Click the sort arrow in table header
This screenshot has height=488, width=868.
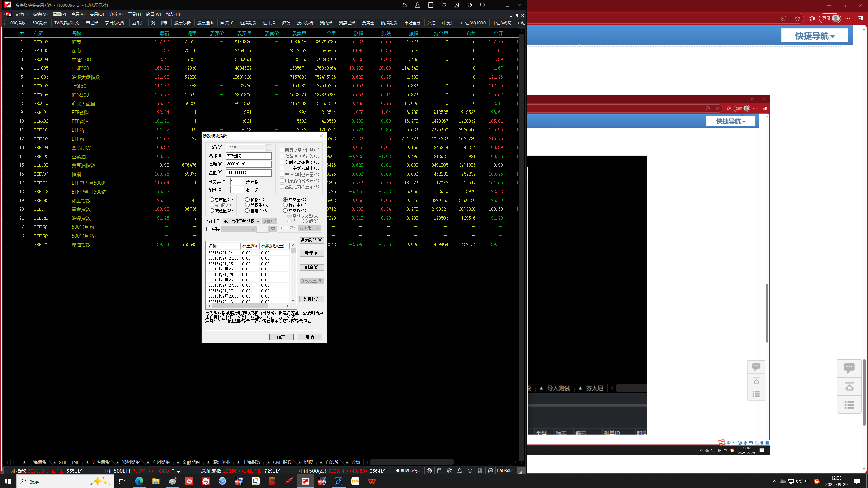tap(22, 33)
